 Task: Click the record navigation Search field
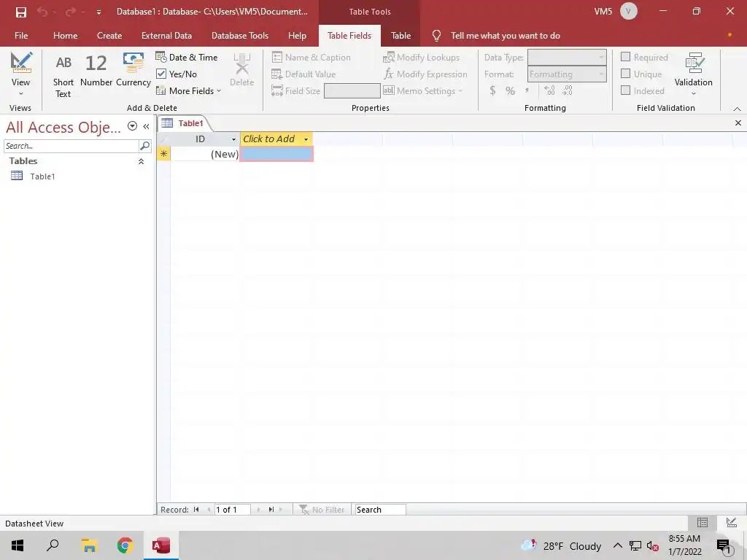pos(380,510)
